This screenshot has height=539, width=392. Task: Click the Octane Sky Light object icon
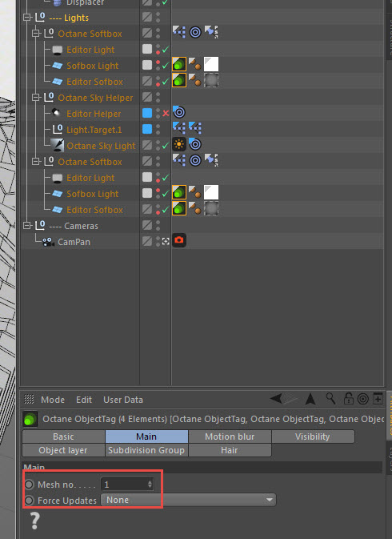pos(57,146)
